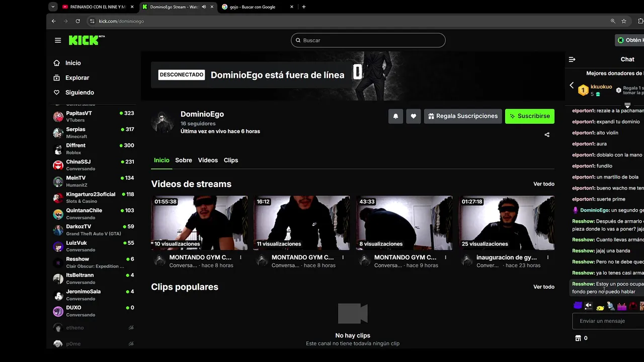Click browser back arrow
Screen dimensions: 644x362
(54, 21)
